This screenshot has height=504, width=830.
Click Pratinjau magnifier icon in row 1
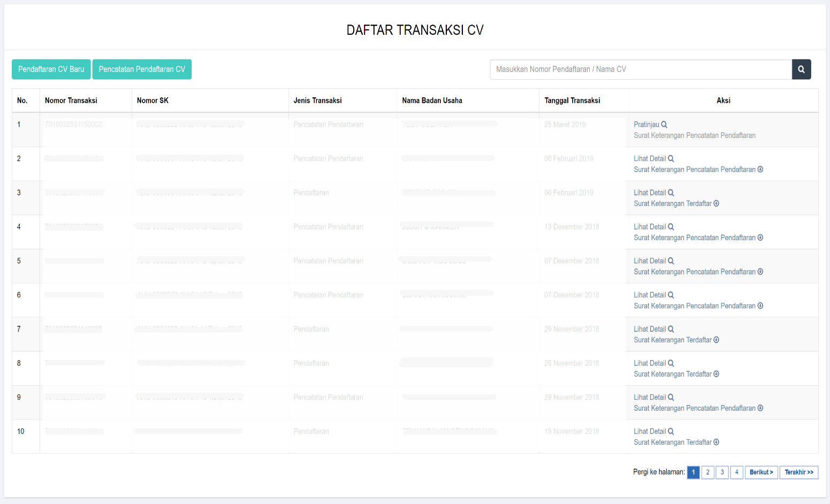pos(664,125)
